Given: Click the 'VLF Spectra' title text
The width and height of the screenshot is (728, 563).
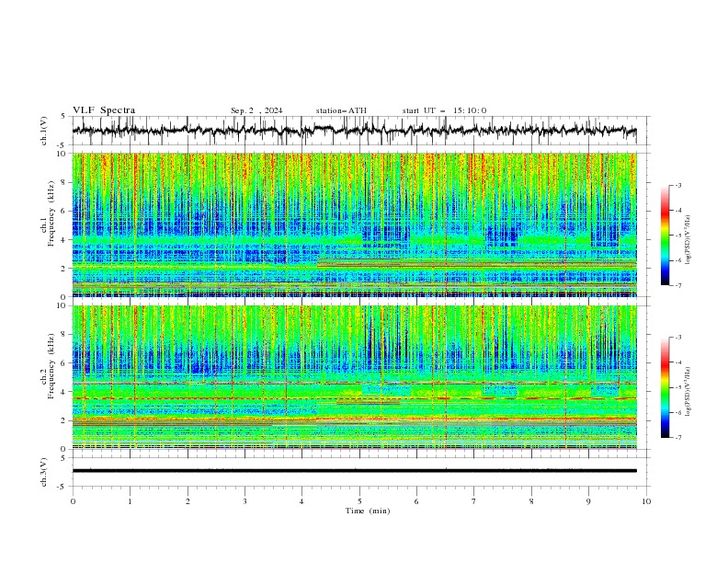Looking at the screenshot, I should coord(104,110).
